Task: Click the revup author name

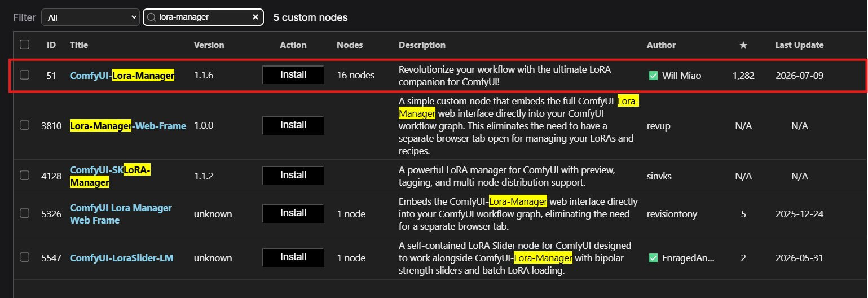Action: 658,126
